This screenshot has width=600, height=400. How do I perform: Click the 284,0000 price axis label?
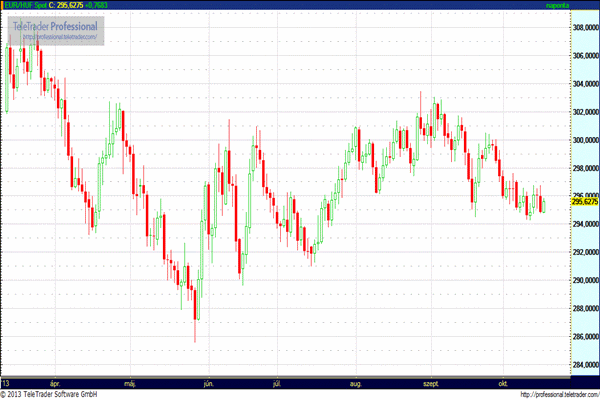[584, 365]
